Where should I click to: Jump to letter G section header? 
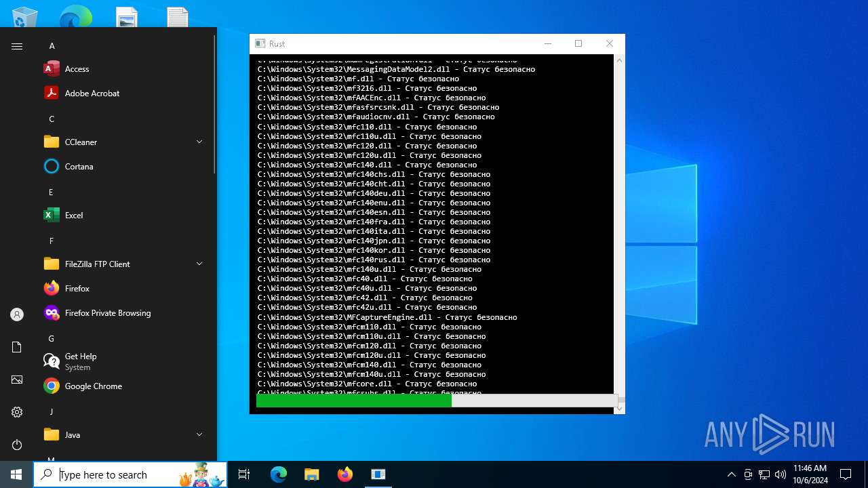(x=52, y=339)
